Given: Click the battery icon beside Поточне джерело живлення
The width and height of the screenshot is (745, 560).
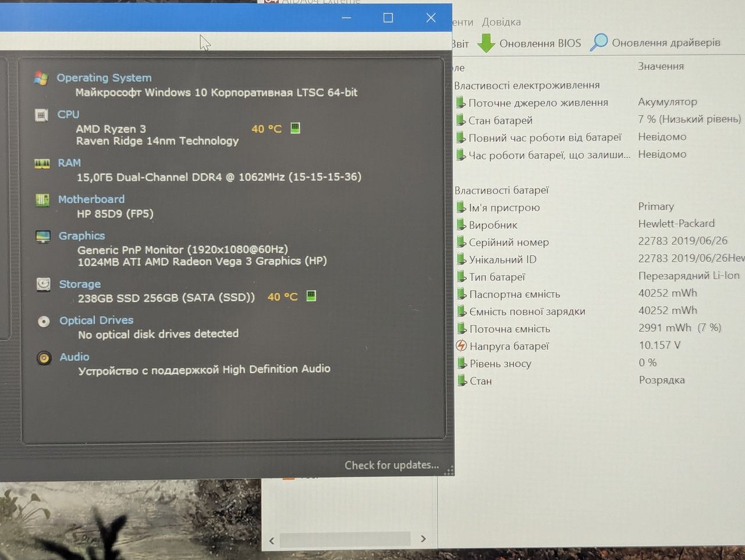Looking at the screenshot, I should 461,103.
